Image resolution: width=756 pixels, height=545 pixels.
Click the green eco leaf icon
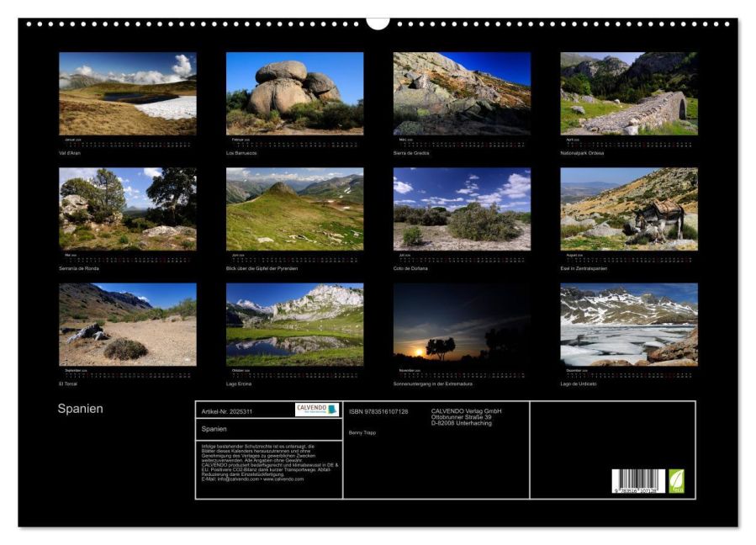tap(676, 481)
